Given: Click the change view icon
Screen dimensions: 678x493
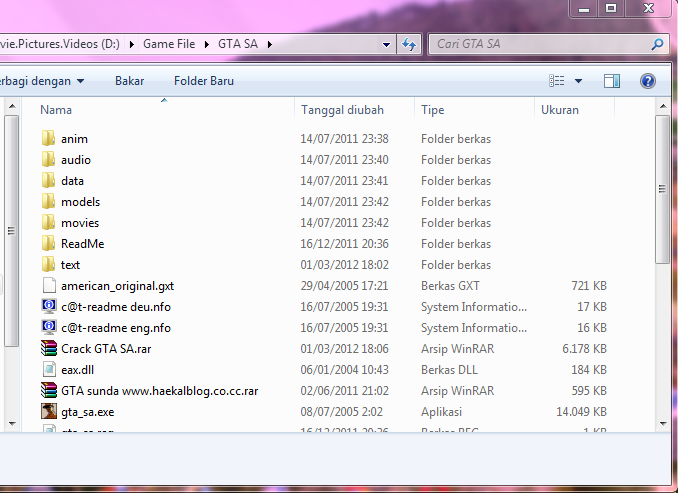Looking at the screenshot, I should click(x=556, y=81).
